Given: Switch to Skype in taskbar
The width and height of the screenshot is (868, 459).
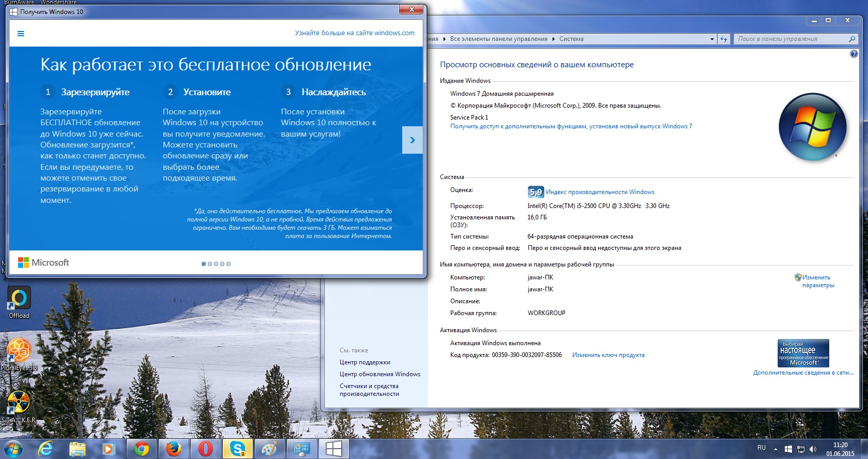Looking at the screenshot, I should click(237, 449).
